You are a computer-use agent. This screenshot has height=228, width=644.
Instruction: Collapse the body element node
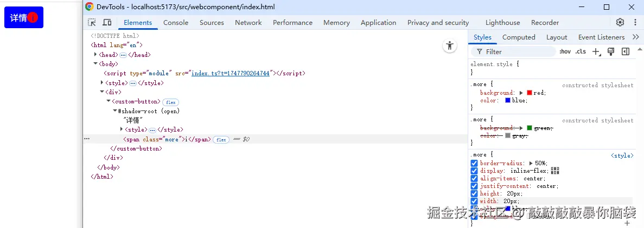(x=95, y=63)
